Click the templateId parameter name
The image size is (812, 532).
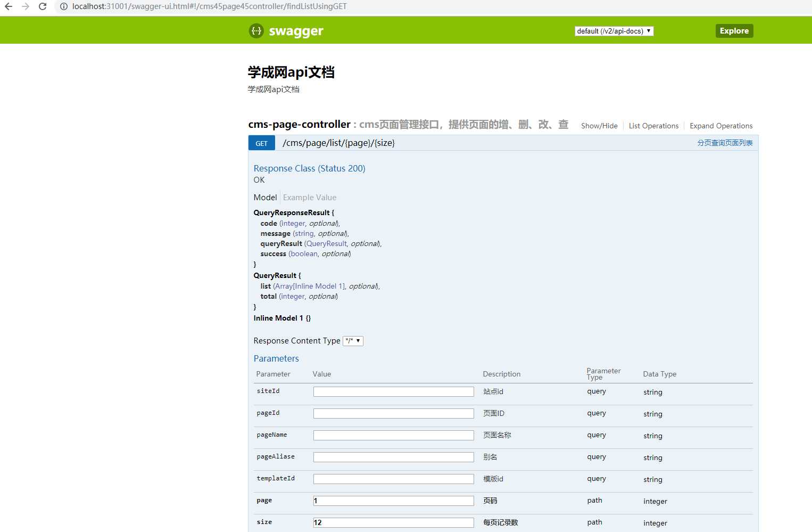[276, 478]
